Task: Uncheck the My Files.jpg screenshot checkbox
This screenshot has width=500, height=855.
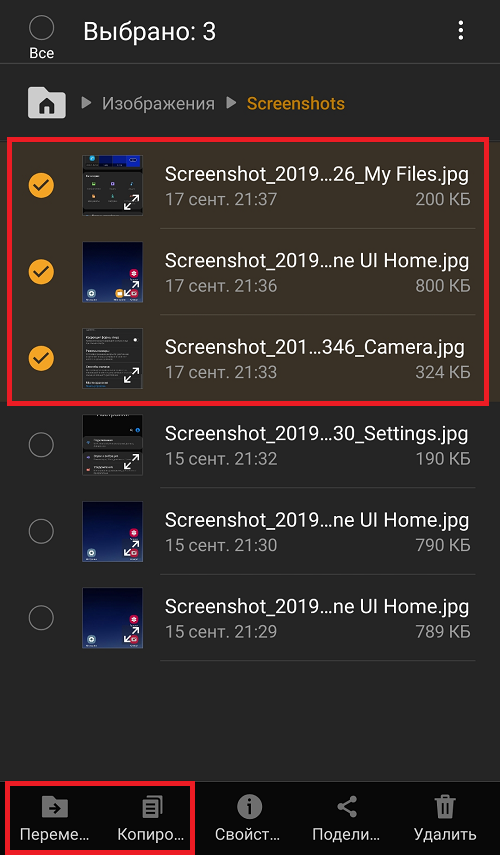Action: pos(41,185)
